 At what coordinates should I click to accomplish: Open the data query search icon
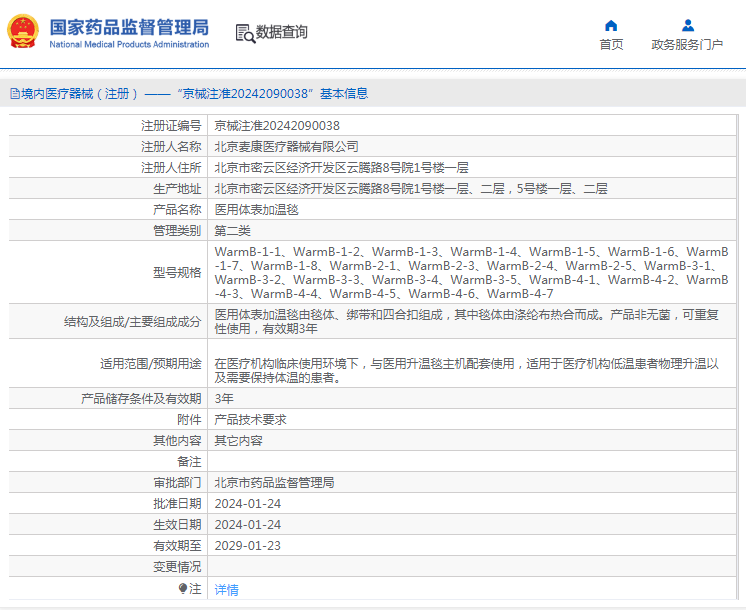(x=245, y=33)
